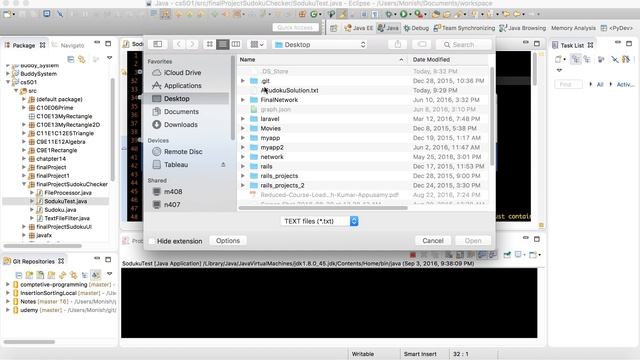Viewport: 640px width, 360px height.
Task: Click the Open Perspective icon beside Java EE
Action: pyautogui.click(x=334, y=28)
